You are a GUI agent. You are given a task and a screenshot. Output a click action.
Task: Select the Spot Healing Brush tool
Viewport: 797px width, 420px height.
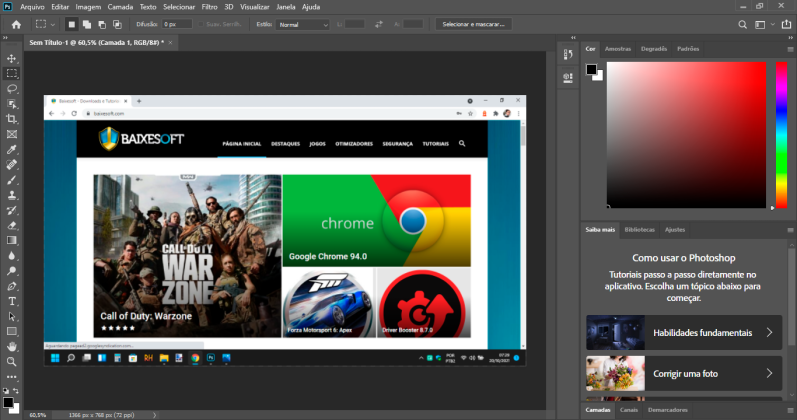tap(12, 165)
